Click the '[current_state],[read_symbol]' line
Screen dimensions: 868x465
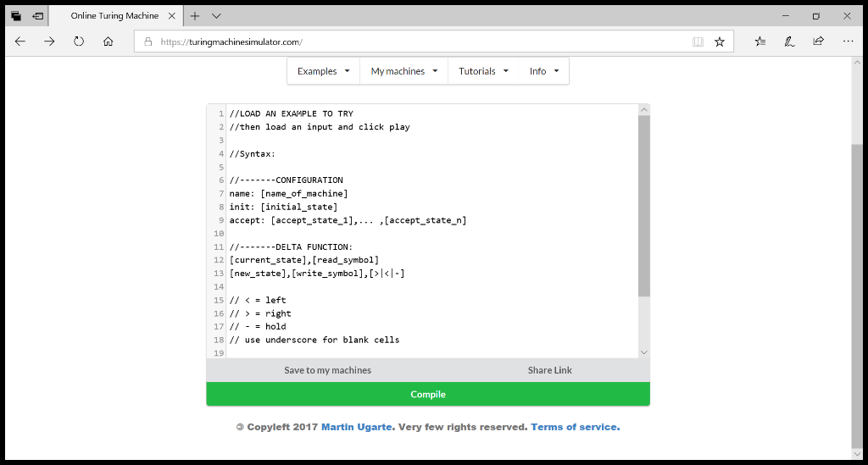tap(304, 260)
